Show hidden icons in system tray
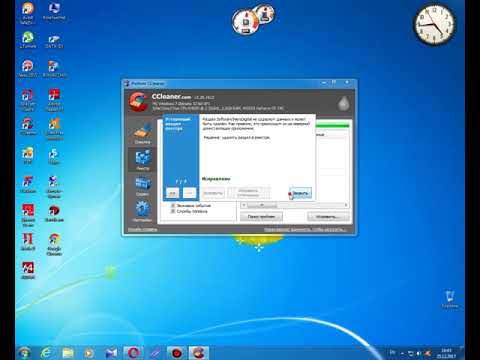Screen dimensions: 480x360 [402, 353]
